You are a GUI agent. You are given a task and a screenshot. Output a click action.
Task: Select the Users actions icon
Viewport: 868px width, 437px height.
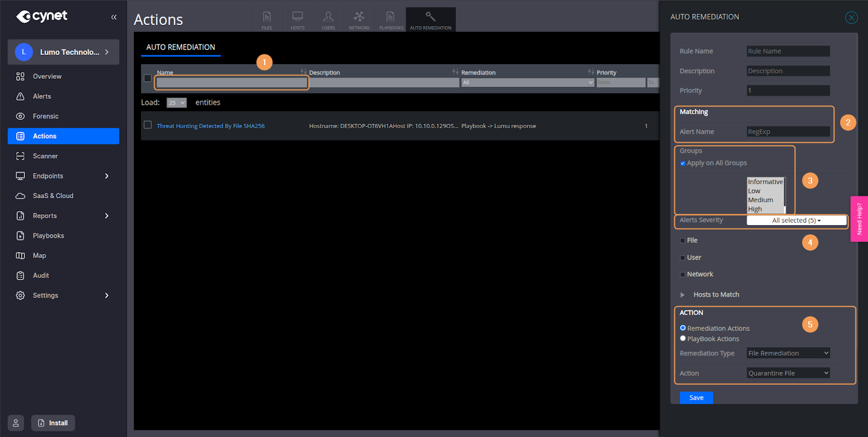[328, 20]
